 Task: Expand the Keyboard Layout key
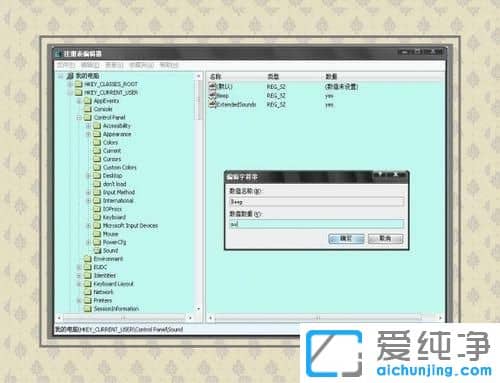coord(79,284)
